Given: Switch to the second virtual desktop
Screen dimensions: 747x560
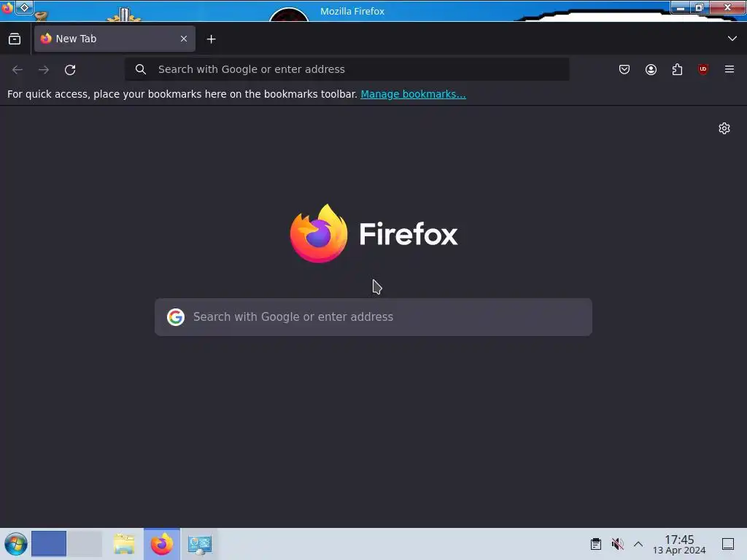Looking at the screenshot, I should (x=85, y=544).
